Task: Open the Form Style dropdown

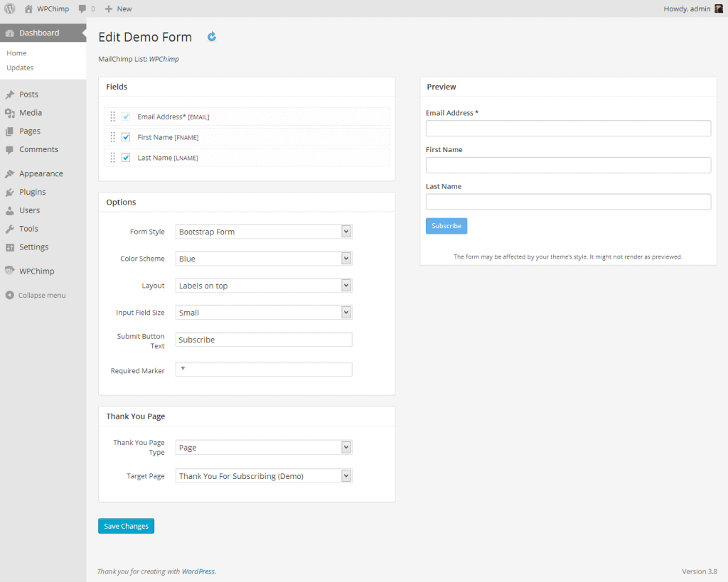Action: coord(264,232)
